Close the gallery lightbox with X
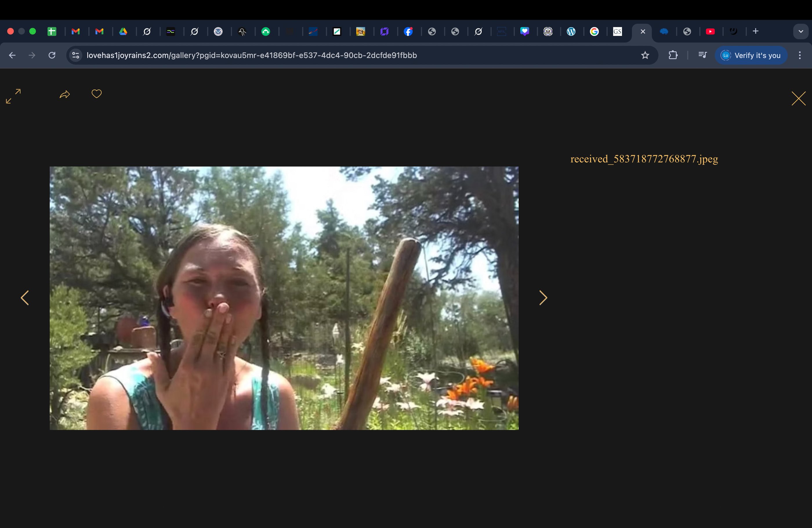This screenshot has width=812, height=528. coord(798,99)
